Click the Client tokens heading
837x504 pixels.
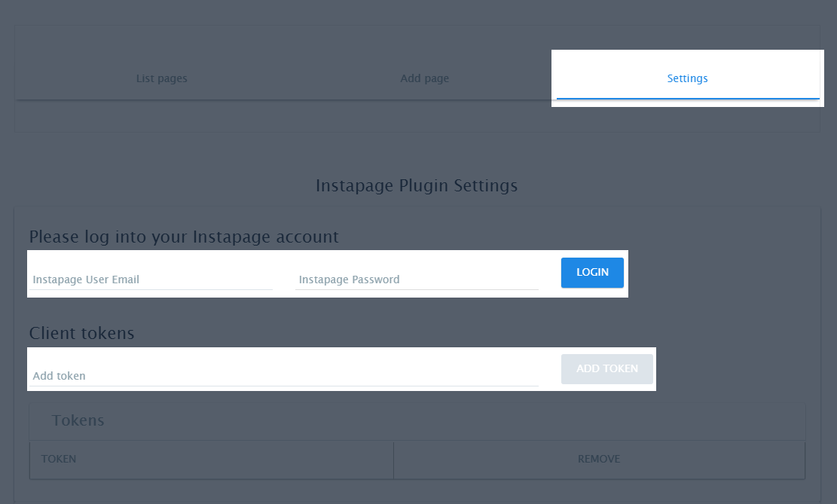[81, 332]
